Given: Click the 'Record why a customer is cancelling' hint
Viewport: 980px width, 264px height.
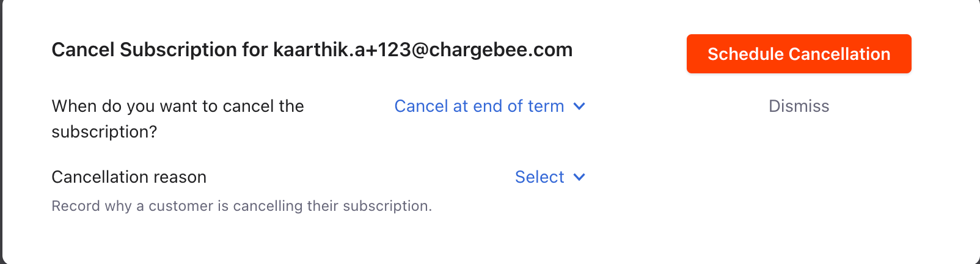Looking at the screenshot, I should (x=242, y=206).
